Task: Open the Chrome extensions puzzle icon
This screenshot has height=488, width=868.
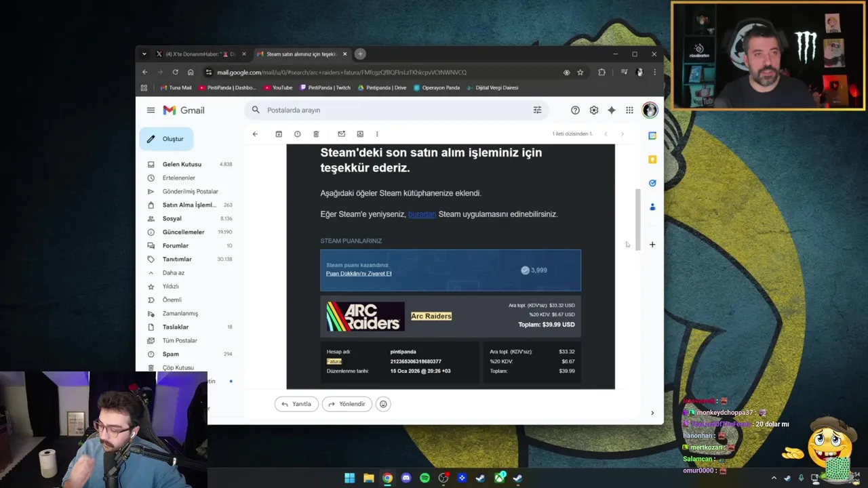Action: pos(601,72)
